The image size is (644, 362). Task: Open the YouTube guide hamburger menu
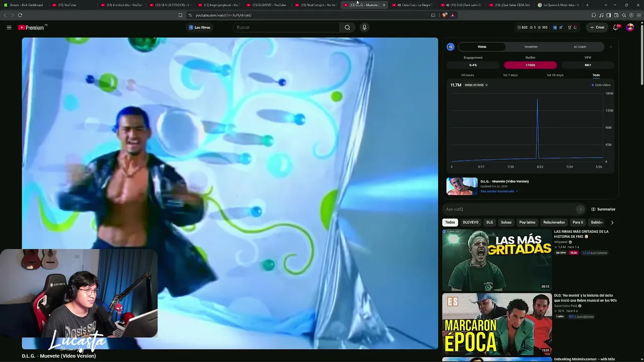pos(9,27)
